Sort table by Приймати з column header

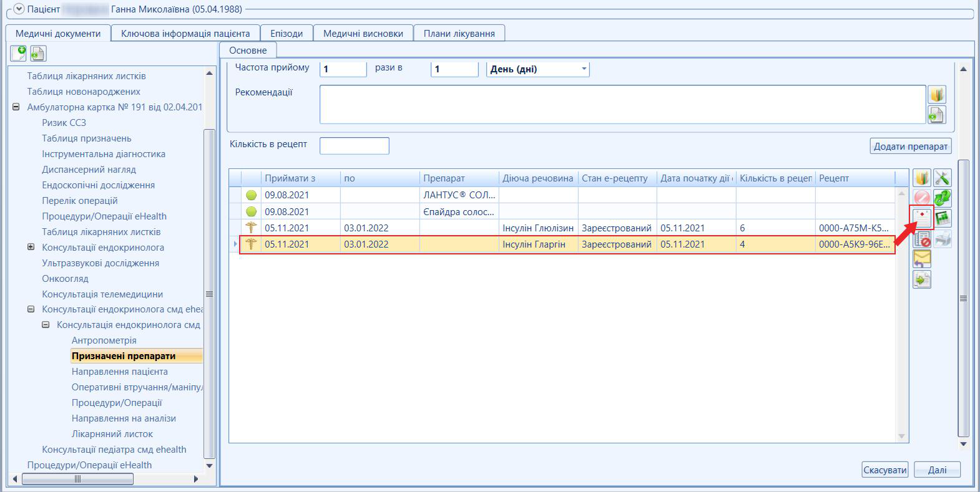[x=300, y=178]
